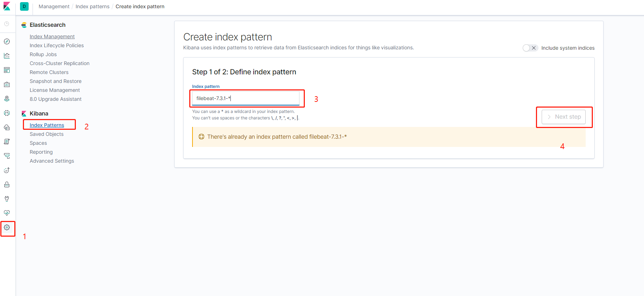Select Saved Objects in Kibana section
The width and height of the screenshot is (644, 296).
[x=47, y=134]
